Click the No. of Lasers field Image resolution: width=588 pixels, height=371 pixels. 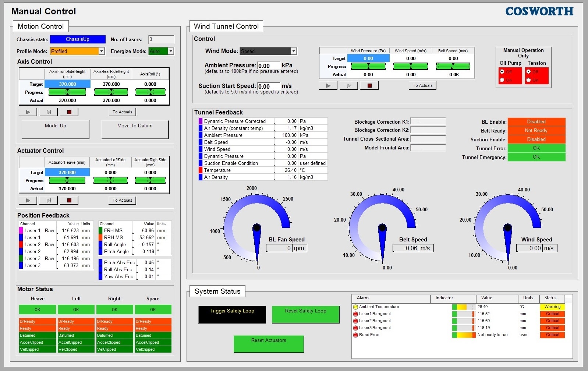[x=161, y=39]
